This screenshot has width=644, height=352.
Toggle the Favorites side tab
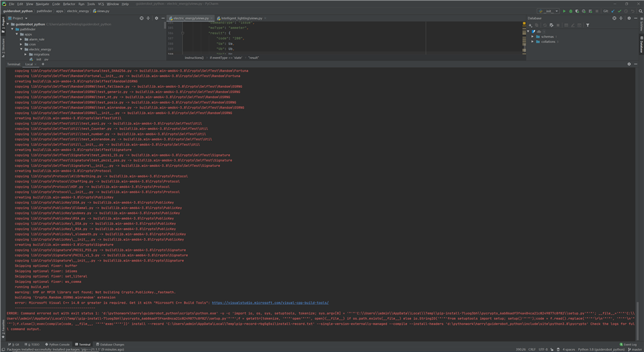click(x=3, y=328)
